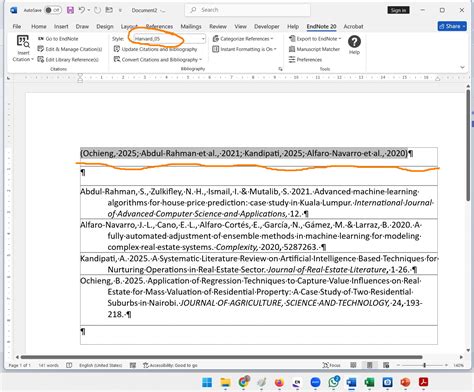Open Customize Quick Access Toolbar dropdown
Viewport: 474px width, 392px height.
[x=120, y=10]
